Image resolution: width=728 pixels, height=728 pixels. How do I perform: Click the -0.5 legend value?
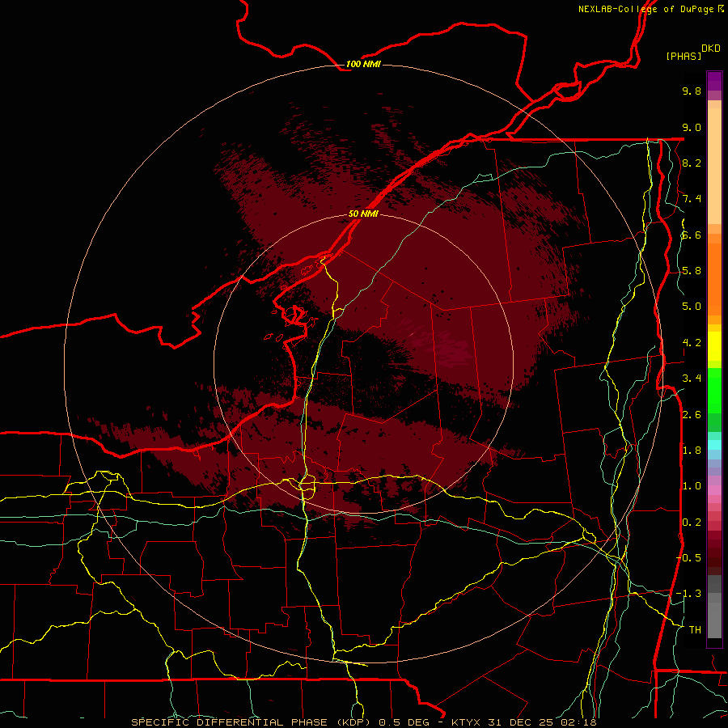coord(688,558)
